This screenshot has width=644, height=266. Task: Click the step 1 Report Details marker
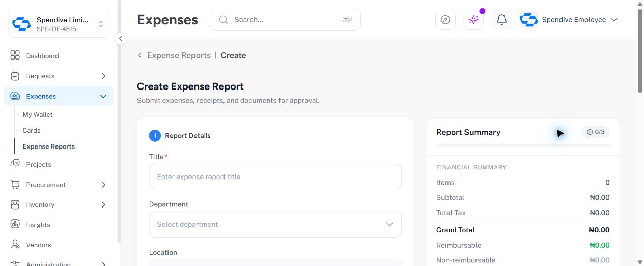click(x=155, y=136)
